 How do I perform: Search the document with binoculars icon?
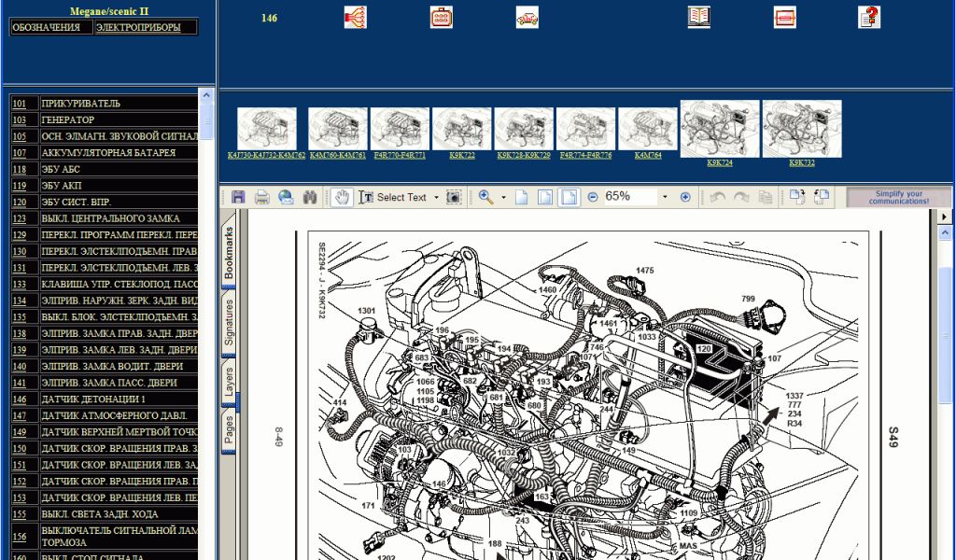coord(310,197)
